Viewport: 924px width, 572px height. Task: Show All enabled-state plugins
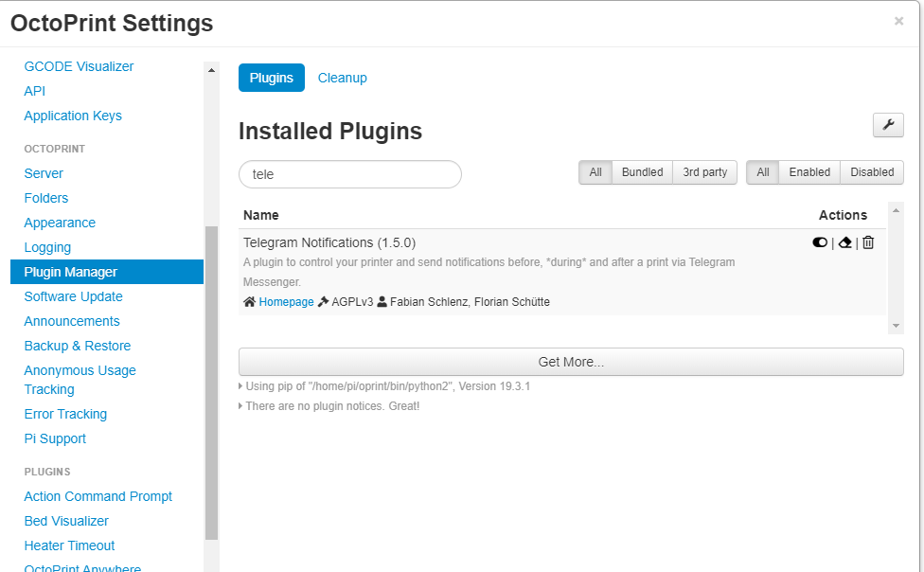(x=762, y=172)
